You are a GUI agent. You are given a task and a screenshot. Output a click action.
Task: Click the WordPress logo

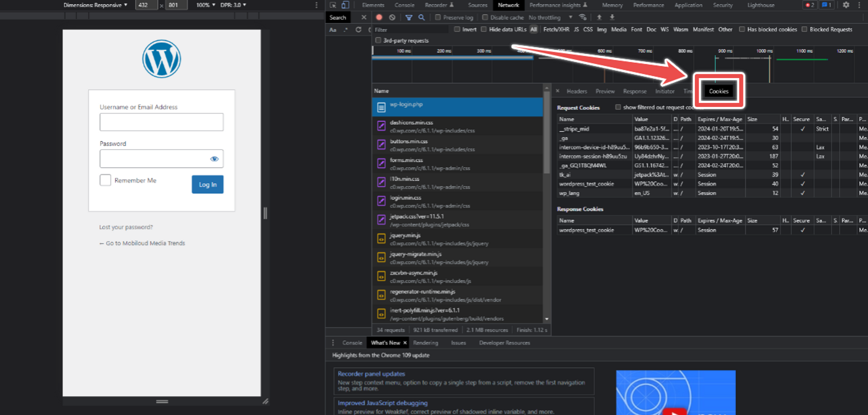(x=161, y=59)
